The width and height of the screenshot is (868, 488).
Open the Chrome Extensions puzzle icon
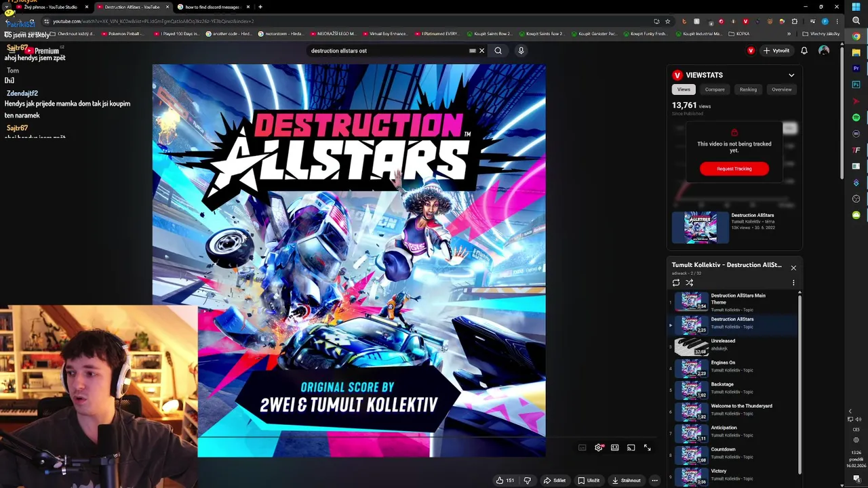[x=795, y=21]
